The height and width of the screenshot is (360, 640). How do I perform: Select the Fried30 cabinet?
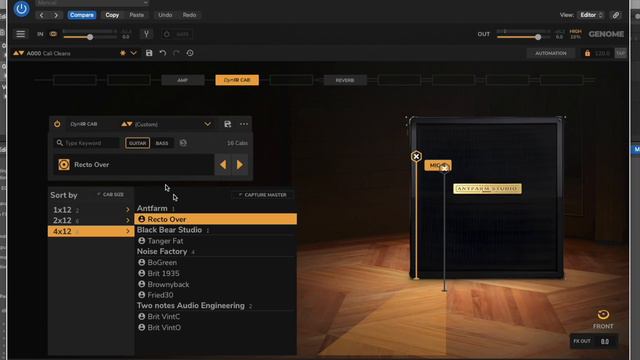coord(216,295)
